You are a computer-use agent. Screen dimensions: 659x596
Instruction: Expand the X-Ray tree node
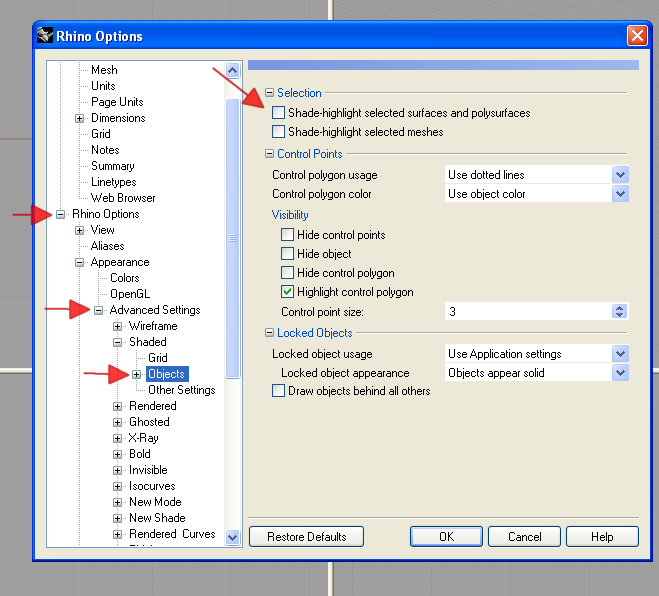(118, 438)
